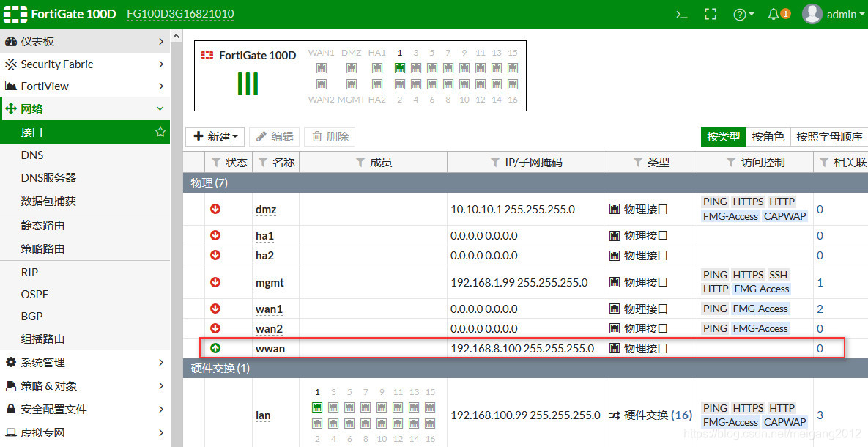
Task: Select the wwan interface name
Action: click(x=270, y=348)
